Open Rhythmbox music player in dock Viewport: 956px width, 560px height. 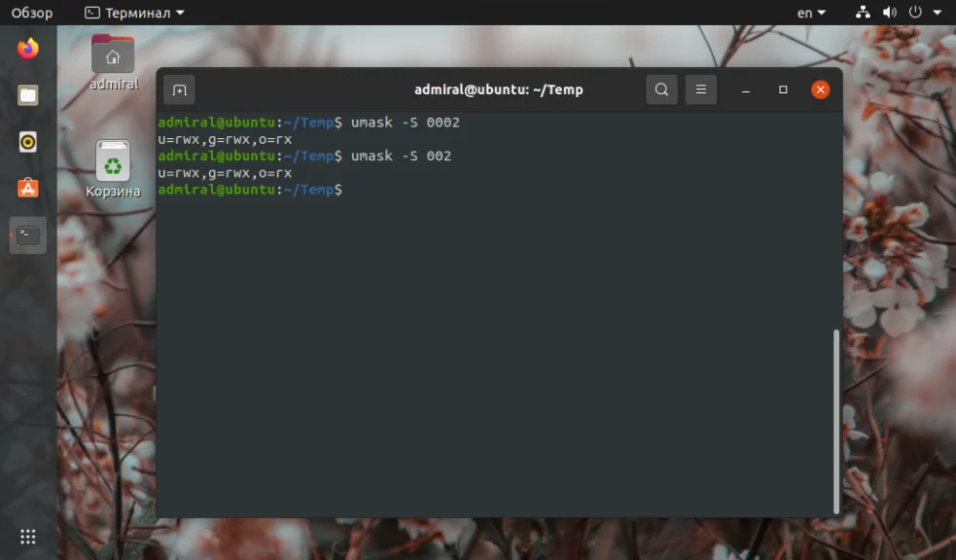point(27,142)
